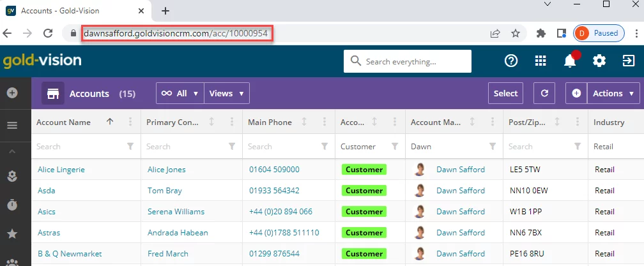The image size is (644, 266).
Task: Click the sidebar plus add icon
Action: pos(12,93)
